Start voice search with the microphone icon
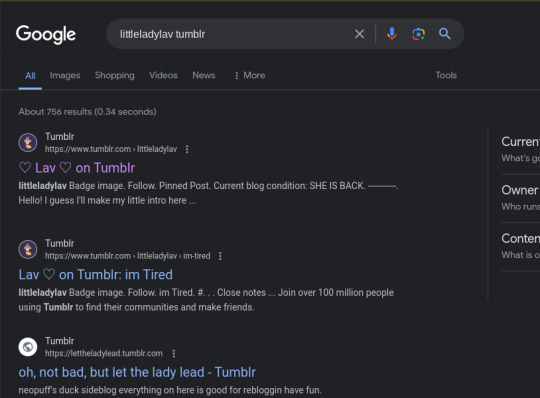Image resolution: width=540 pixels, height=398 pixels. [392, 34]
